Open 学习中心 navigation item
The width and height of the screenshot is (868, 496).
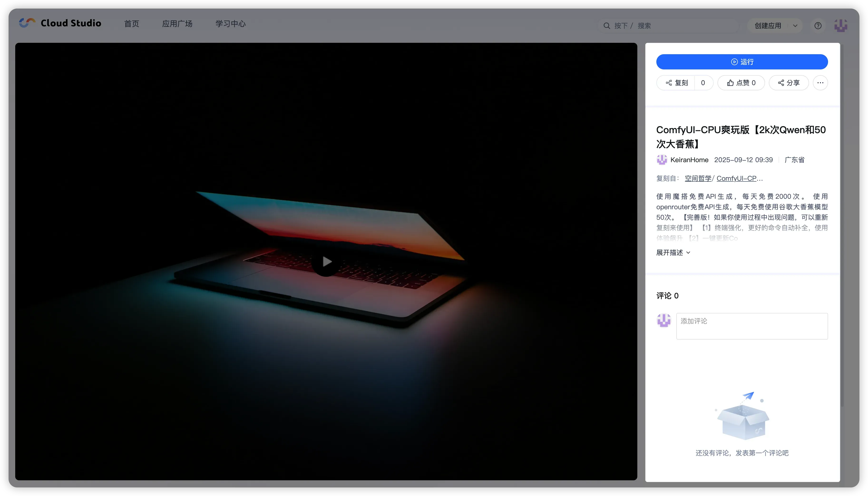point(230,24)
